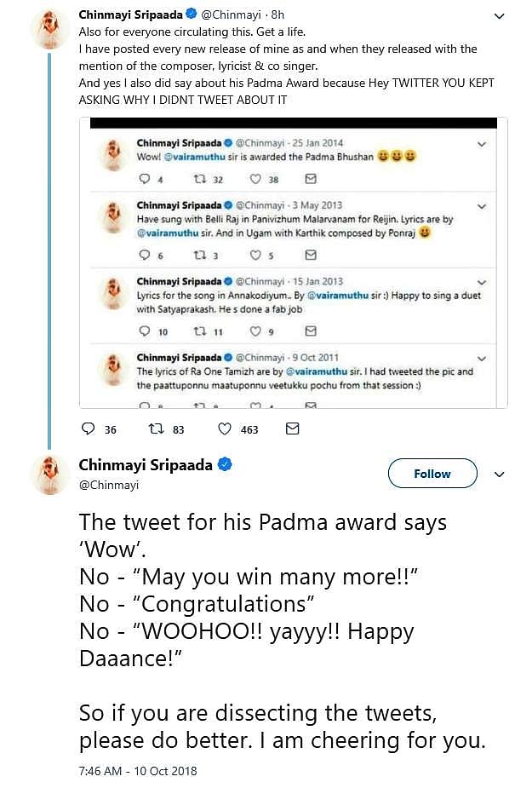
Task: Like the Padma Bhushan embedded tweet
Action: (x=255, y=179)
